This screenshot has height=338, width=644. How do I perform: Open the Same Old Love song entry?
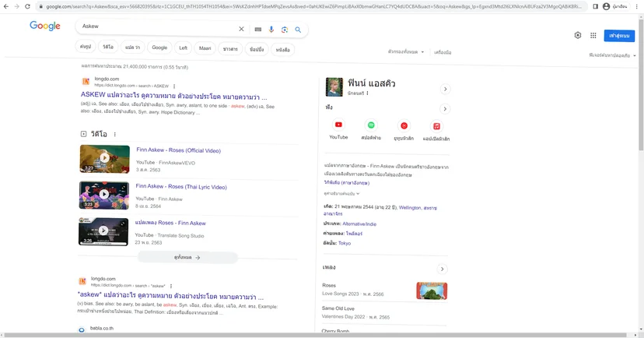tap(385, 312)
